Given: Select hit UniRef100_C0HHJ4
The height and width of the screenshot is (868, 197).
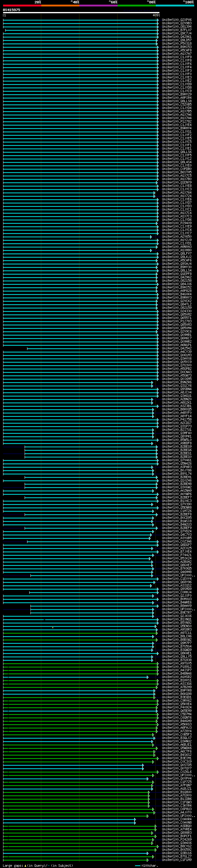Looking at the screenshot, I should [177, 592].
